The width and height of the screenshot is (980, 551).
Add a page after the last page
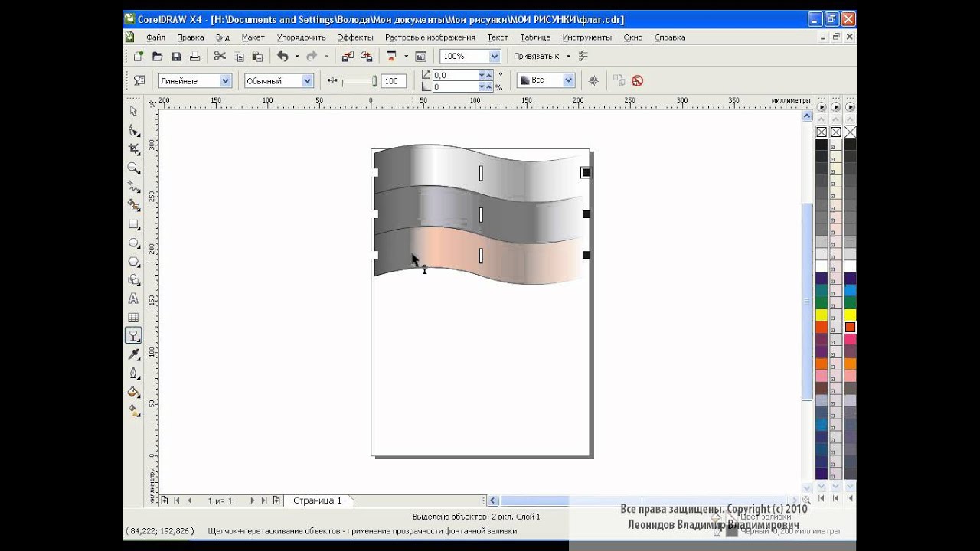[276, 500]
